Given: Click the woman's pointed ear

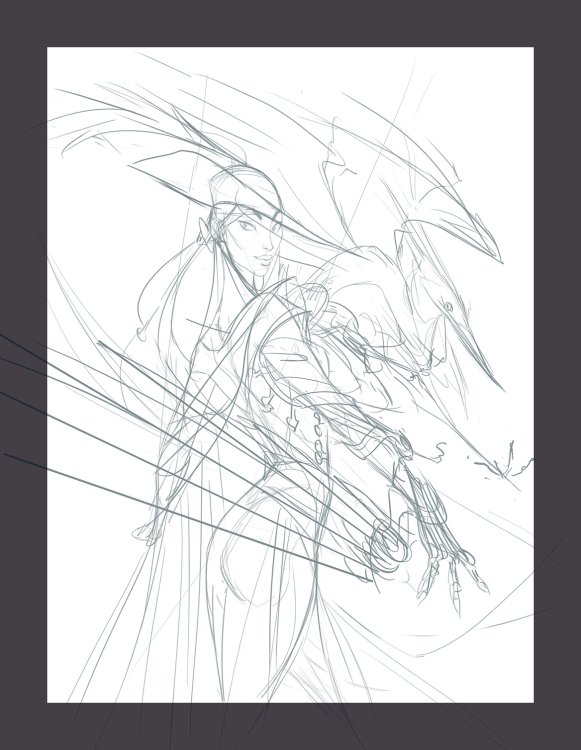Looking at the screenshot, I should (x=206, y=233).
